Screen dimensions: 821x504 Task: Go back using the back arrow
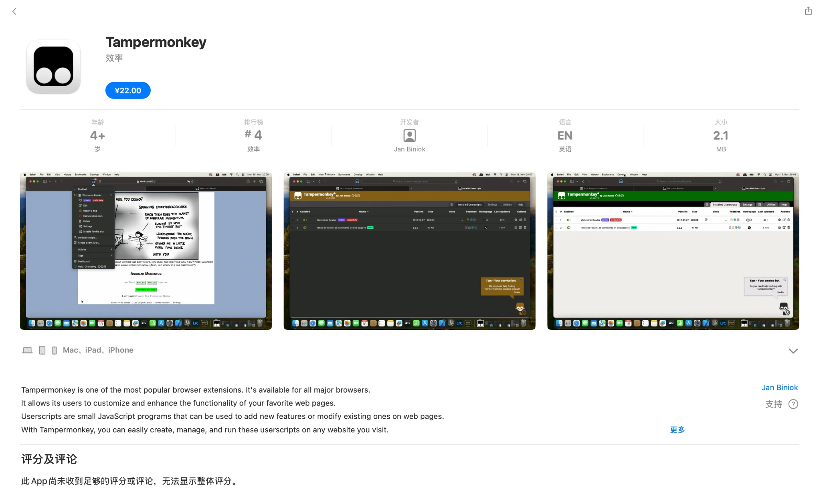pos(15,11)
